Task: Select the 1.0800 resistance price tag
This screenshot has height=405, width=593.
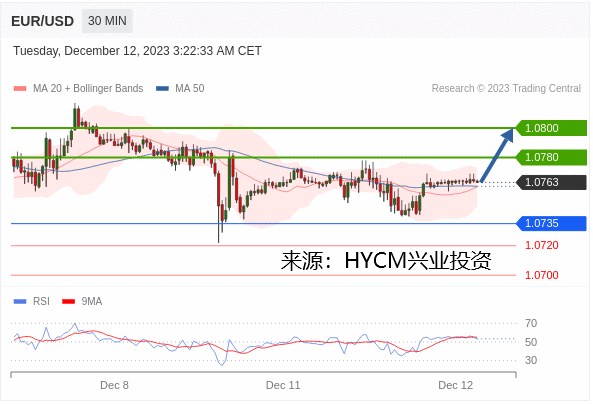Action: (x=551, y=128)
